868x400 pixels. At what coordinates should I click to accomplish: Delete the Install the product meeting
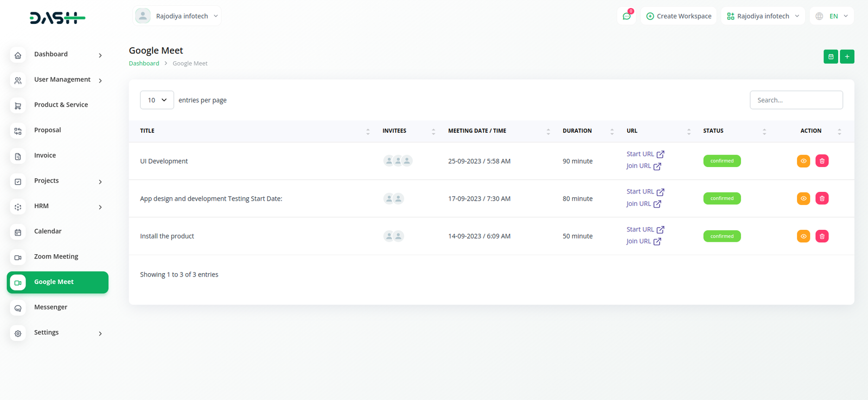[822, 236]
